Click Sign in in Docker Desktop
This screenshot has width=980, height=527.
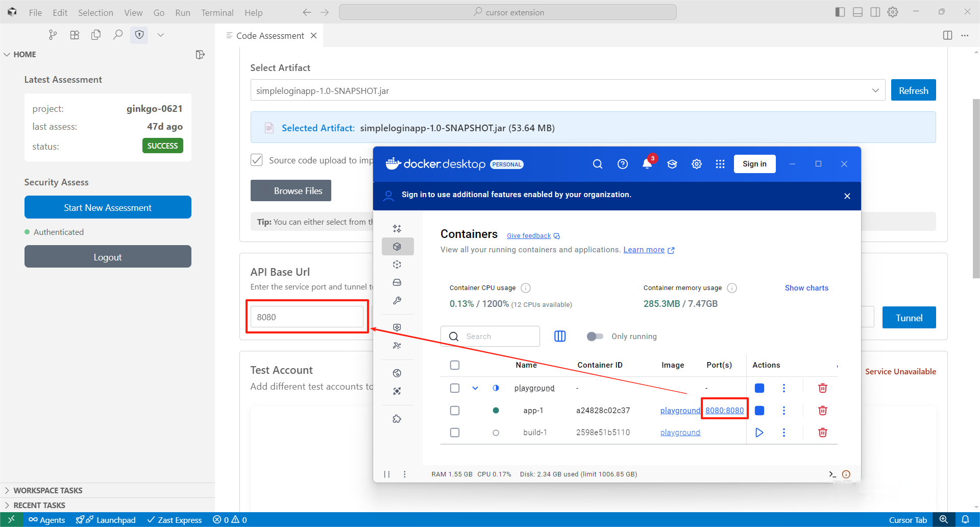[x=754, y=164]
